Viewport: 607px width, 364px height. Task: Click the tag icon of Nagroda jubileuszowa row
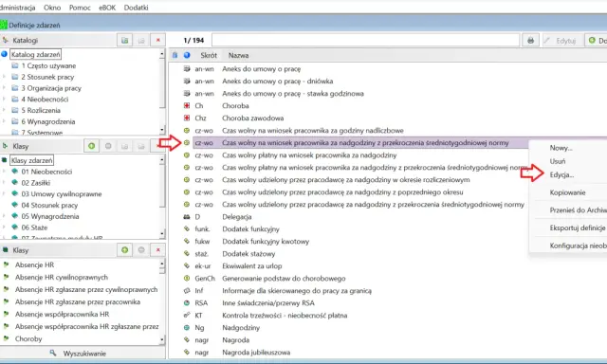tap(187, 353)
